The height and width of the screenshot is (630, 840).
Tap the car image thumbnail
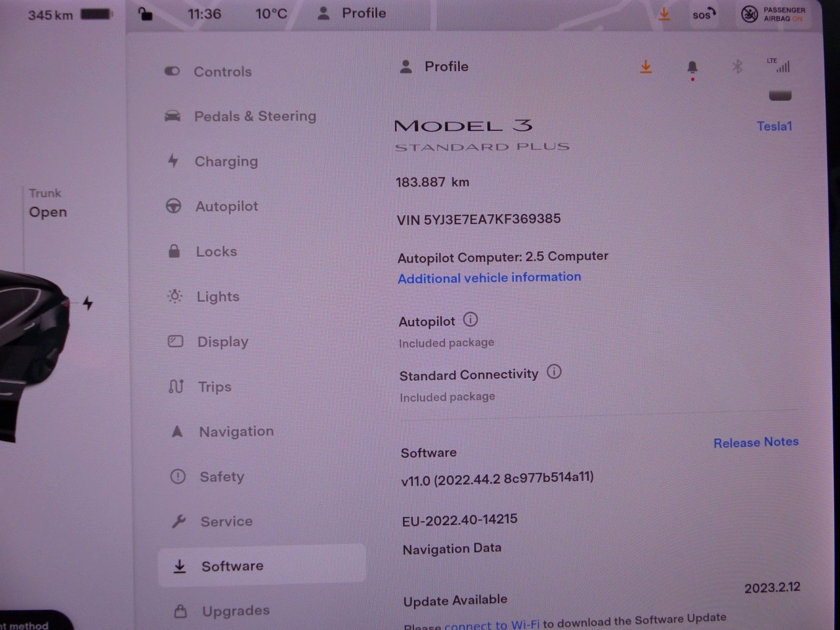click(34, 357)
